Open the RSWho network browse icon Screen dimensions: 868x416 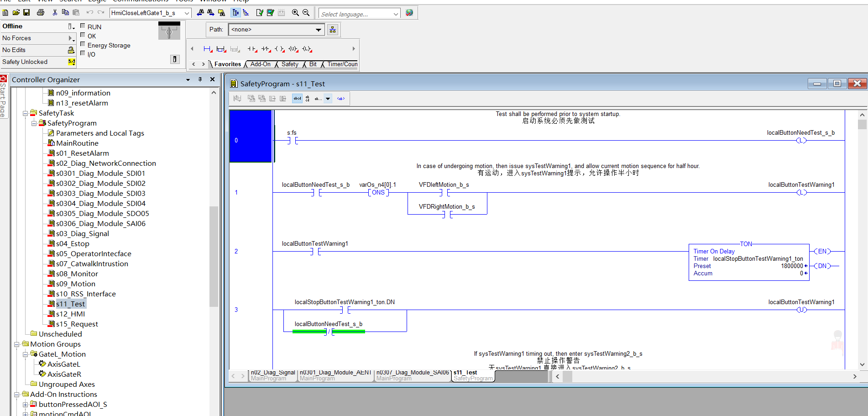click(333, 30)
